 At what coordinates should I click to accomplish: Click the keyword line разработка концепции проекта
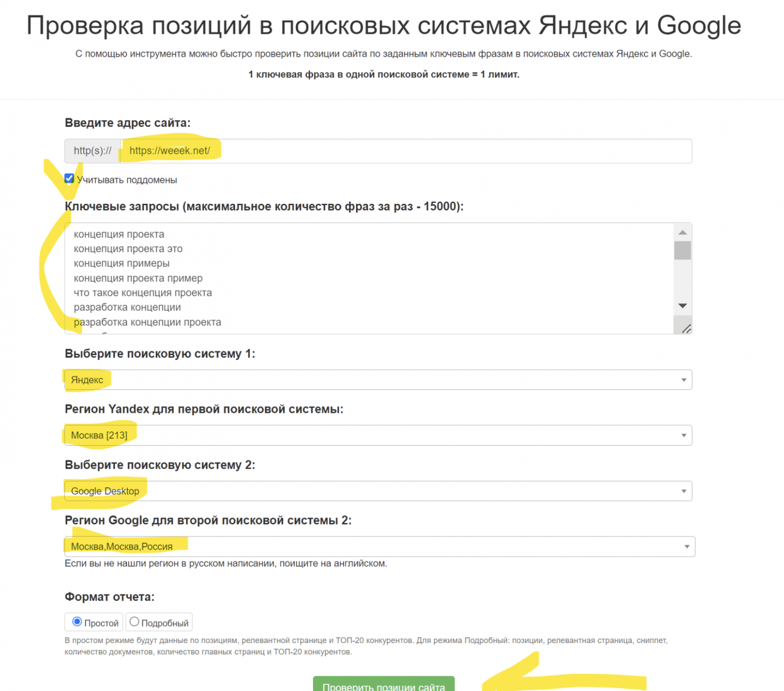[x=147, y=322]
